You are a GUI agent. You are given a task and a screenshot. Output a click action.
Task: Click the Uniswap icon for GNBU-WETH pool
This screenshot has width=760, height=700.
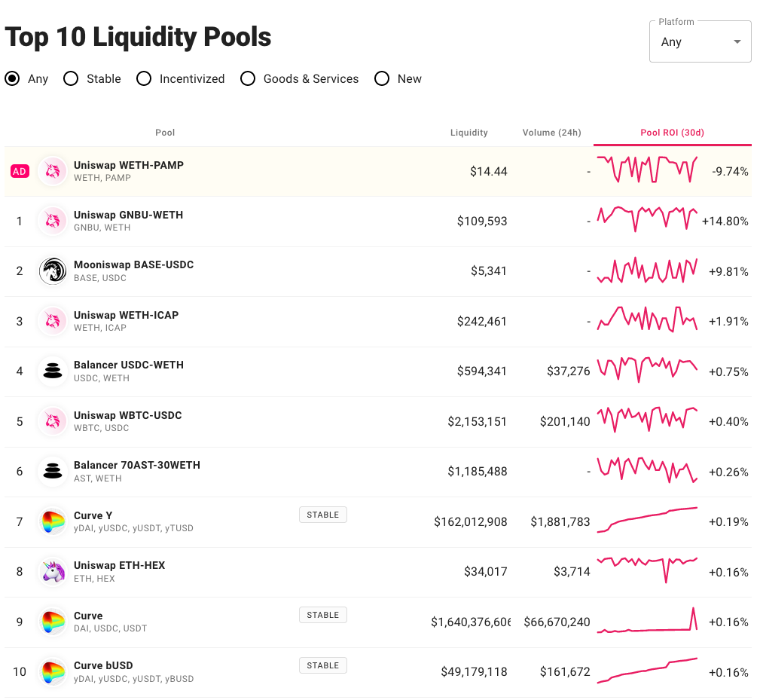point(52,221)
